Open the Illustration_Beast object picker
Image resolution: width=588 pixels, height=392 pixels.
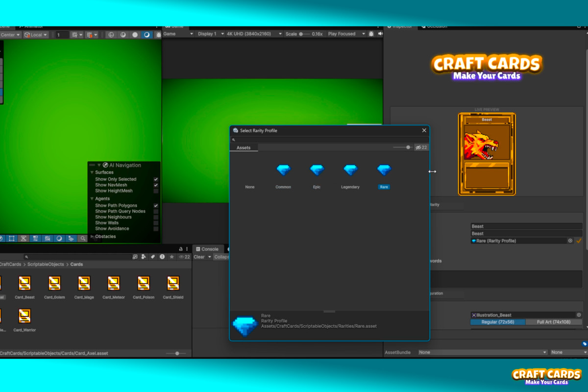[x=578, y=315]
